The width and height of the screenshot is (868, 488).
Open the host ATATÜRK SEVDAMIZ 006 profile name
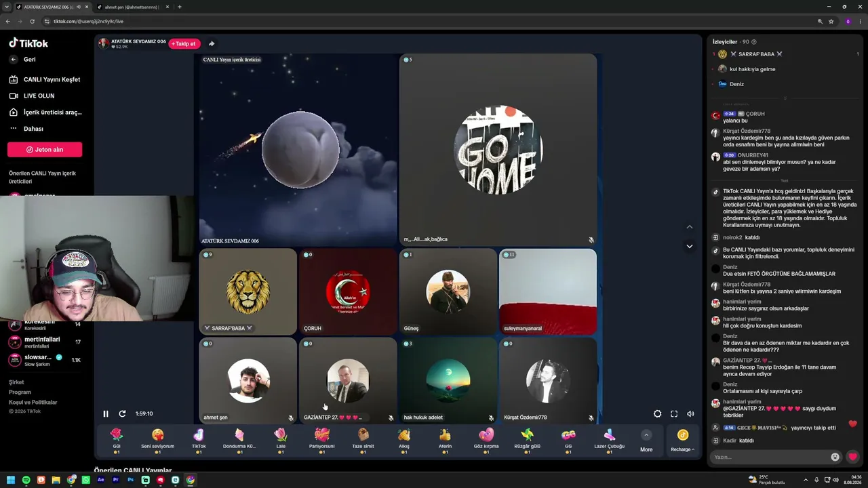138,41
